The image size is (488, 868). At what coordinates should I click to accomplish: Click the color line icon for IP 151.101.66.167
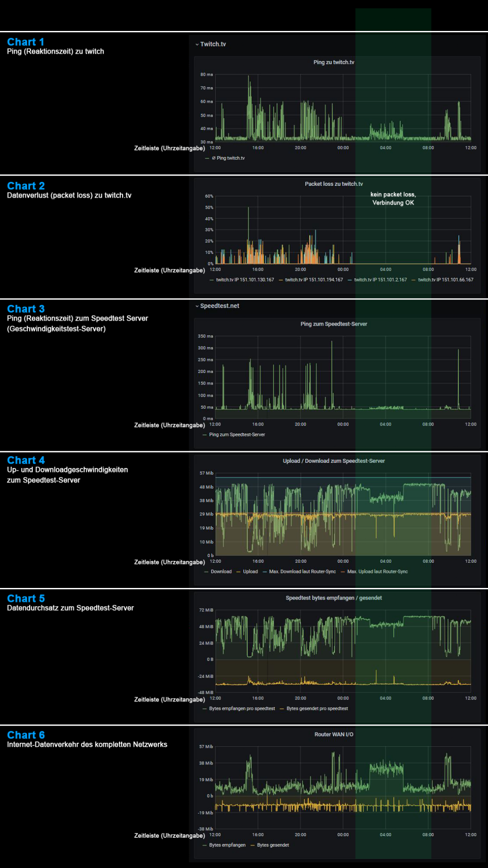[x=414, y=280]
